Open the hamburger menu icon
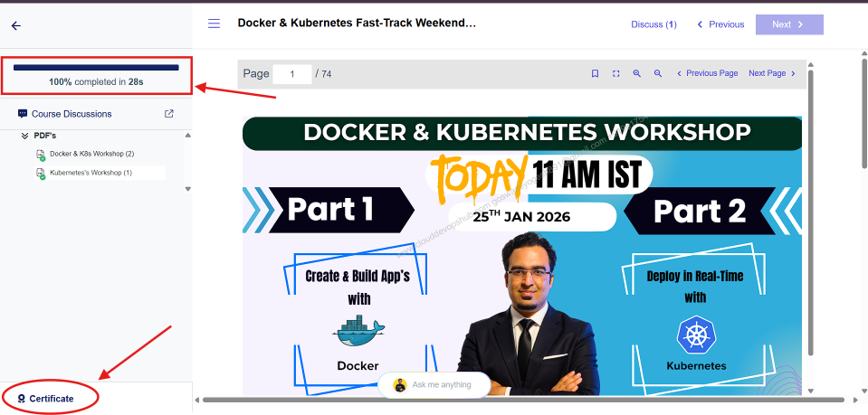This screenshot has width=868, height=415. pyautogui.click(x=214, y=24)
